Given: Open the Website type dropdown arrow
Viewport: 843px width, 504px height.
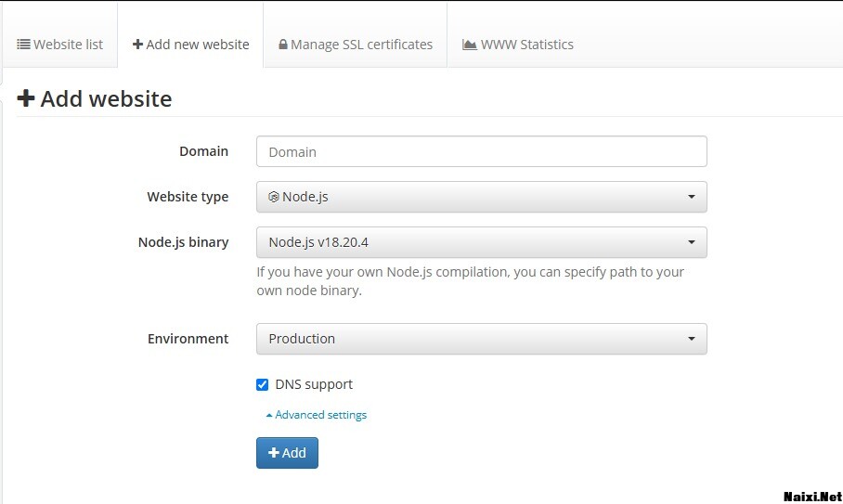Looking at the screenshot, I should coord(692,197).
